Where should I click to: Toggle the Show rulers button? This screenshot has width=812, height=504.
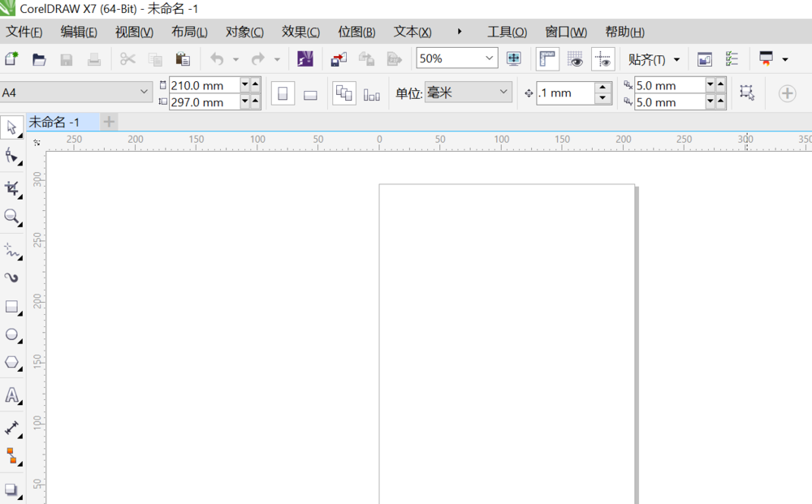point(547,59)
